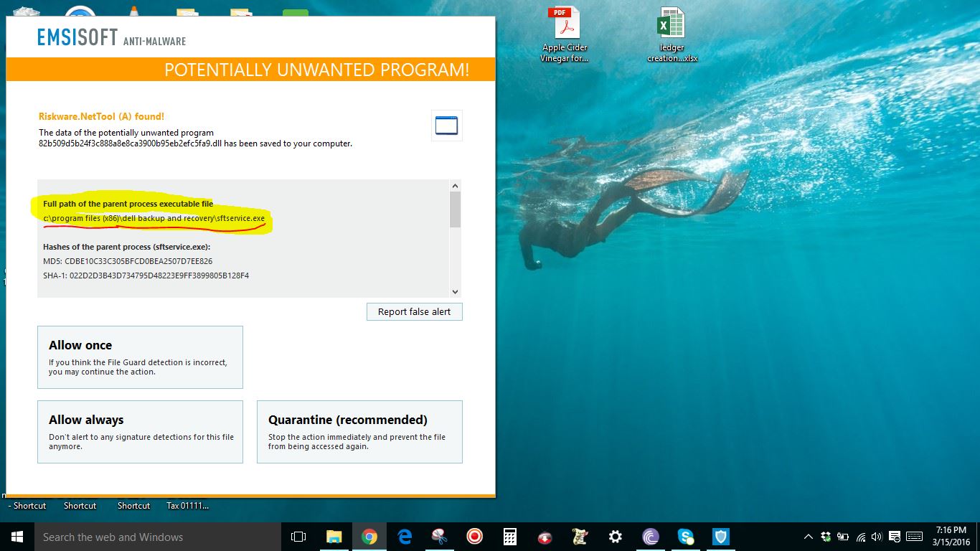
Task: Launch Microsoft Edge from taskbar
Action: point(405,537)
